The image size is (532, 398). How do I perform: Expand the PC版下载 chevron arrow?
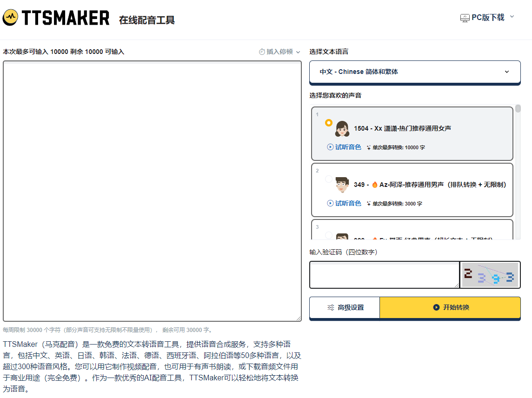point(512,16)
